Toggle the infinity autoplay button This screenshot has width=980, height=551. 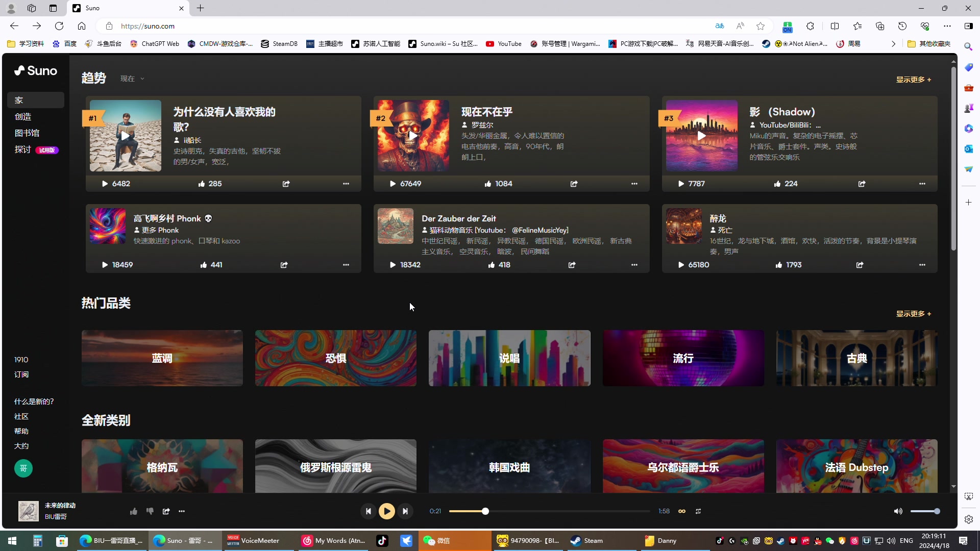(x=681, y=511)
